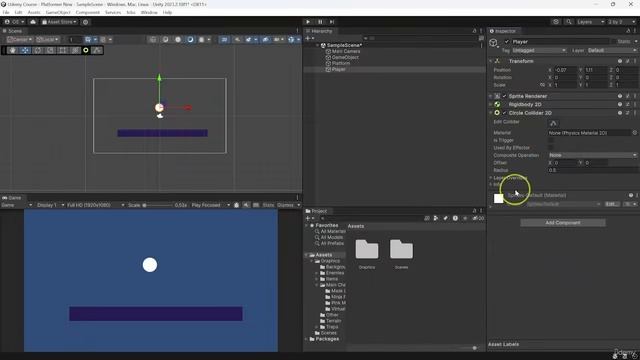Open the Scenes folder thumbnail in Assets

pyautogui.click(x=401, y=249)
